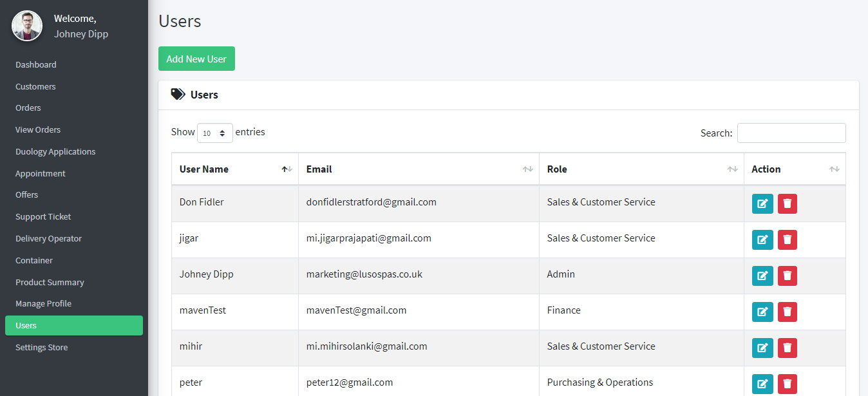Viewport: 868px width, 396px height.
Task: Sort table by Email column
Action: click(419, 169)
